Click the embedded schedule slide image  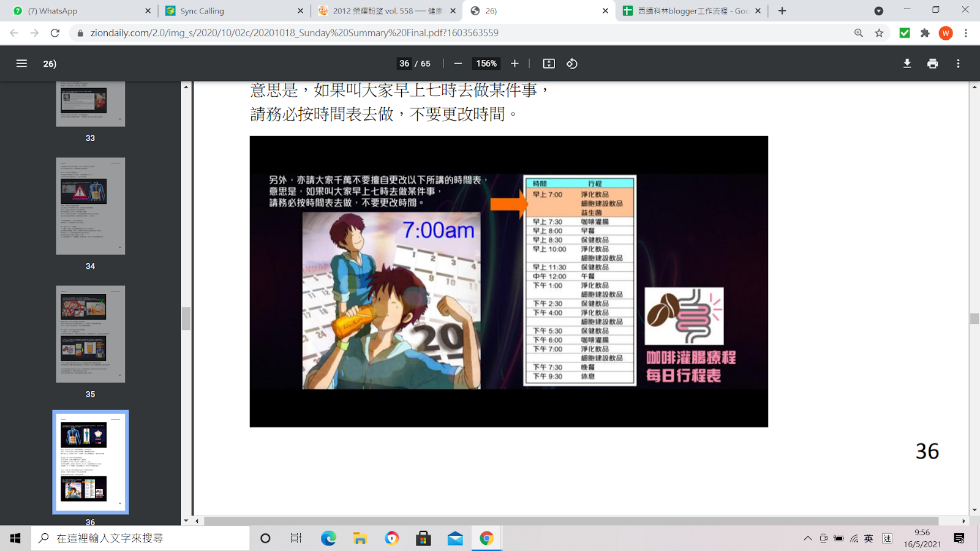[x=508, y=282]
